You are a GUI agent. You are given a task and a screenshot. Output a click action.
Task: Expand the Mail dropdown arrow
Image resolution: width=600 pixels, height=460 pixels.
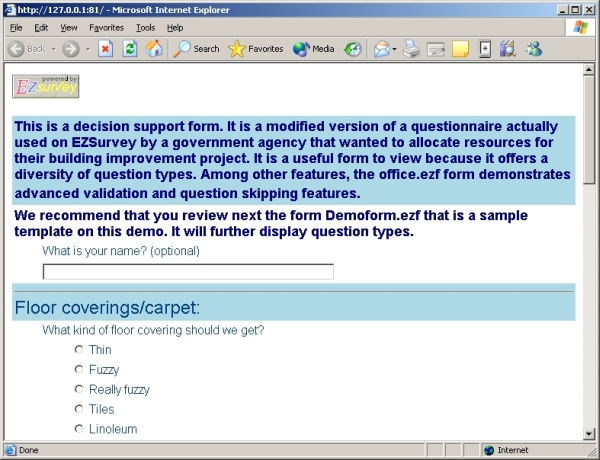[x=395, y=49]
